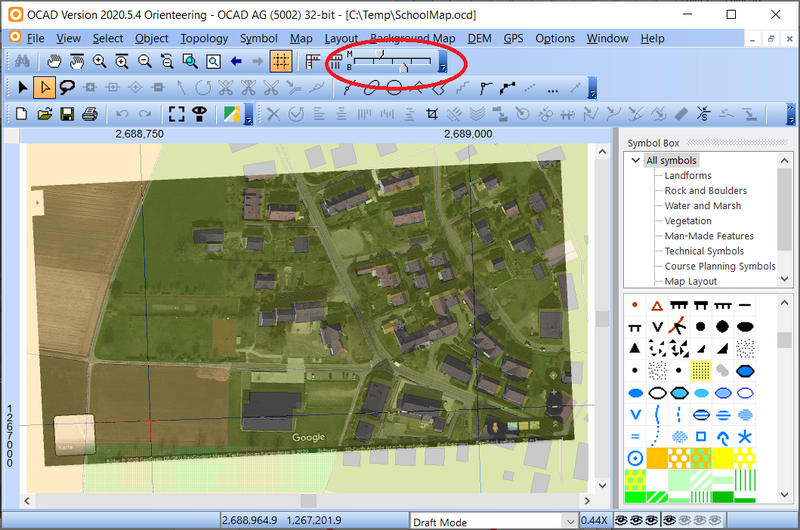Image resolution: width=800 pixels, height=530 pixels.
Task: Activate the outlined Edit Point arrow tool
Action: [44, 88]
